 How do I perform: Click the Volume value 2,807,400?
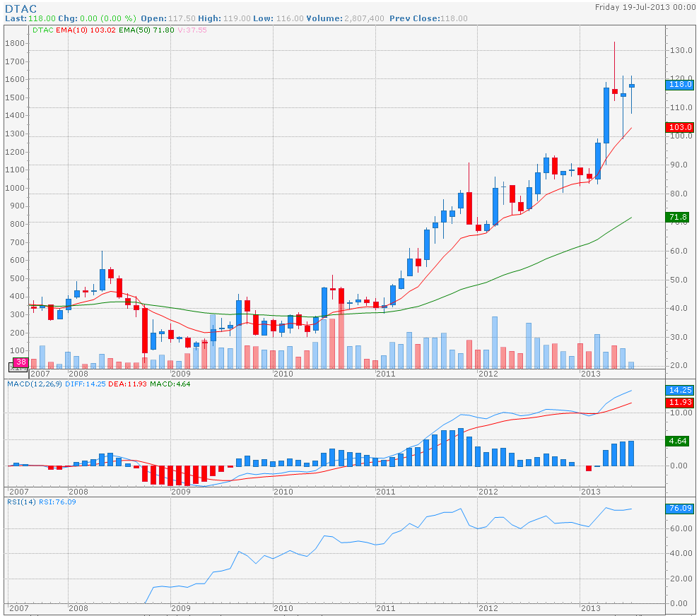tap(364, 18)
